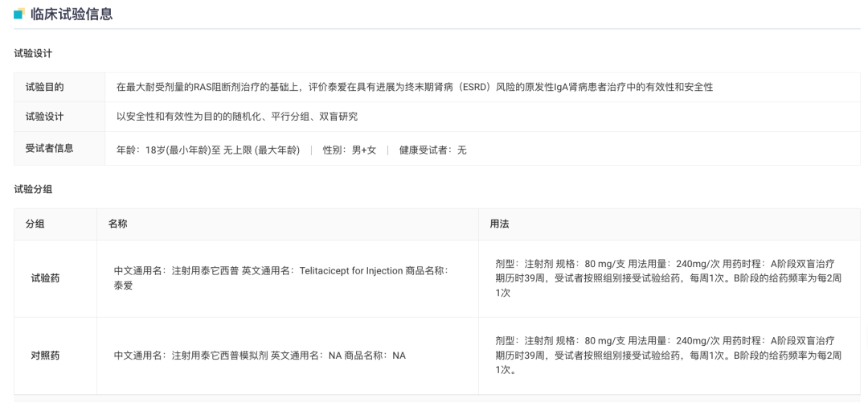Click the 用法 column header
Viewport: 868px width, 403px height.
tap(499, 224)
